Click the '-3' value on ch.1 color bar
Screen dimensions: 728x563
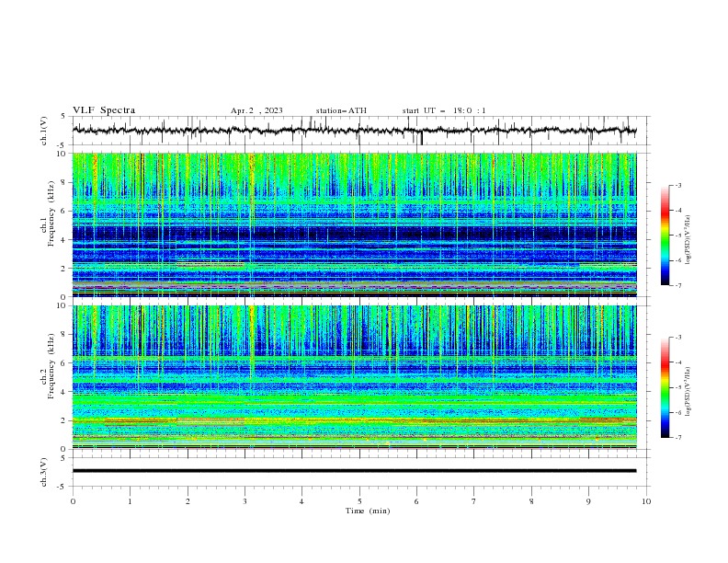point(677,185)
